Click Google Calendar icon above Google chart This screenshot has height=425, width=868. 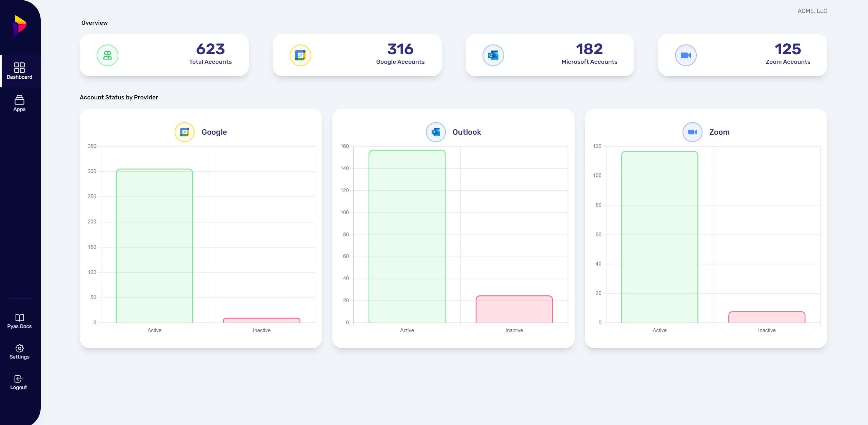[x=184, y=132]
